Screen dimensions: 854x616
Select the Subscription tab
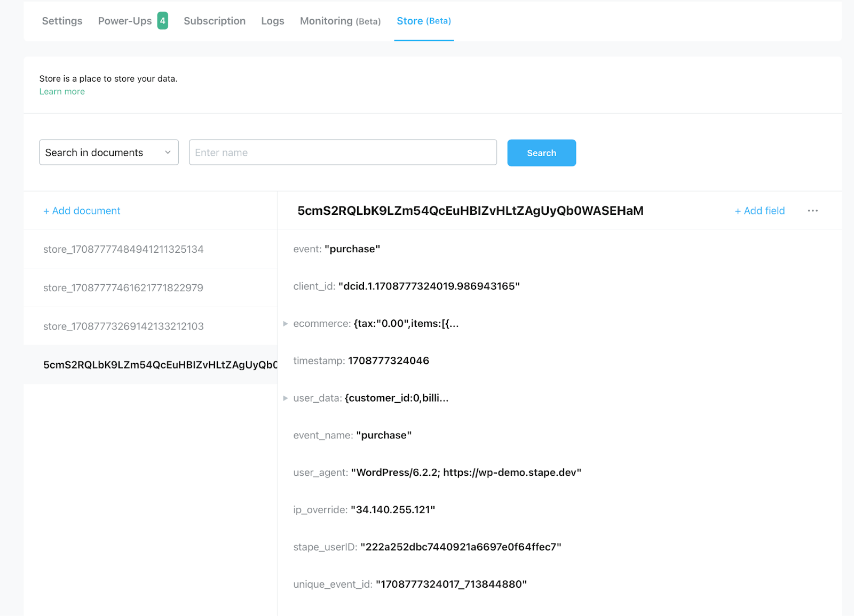[214, 21]
